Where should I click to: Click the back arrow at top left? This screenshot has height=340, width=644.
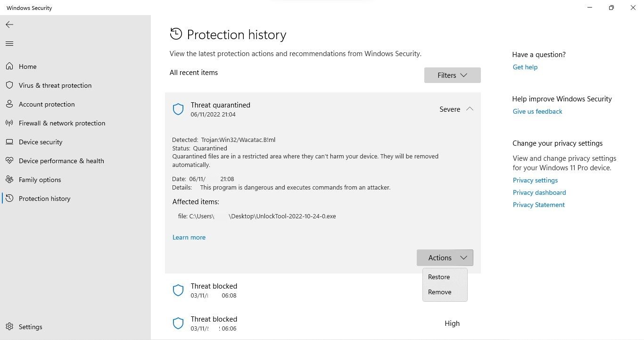9,25
